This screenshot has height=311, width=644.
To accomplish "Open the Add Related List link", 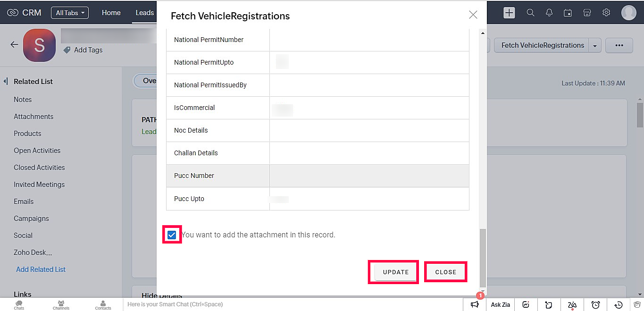I will [x=41, y=269].
